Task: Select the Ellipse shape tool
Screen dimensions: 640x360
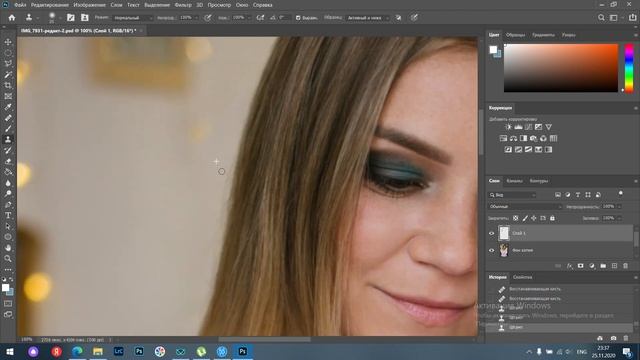Action: point(8,237)
